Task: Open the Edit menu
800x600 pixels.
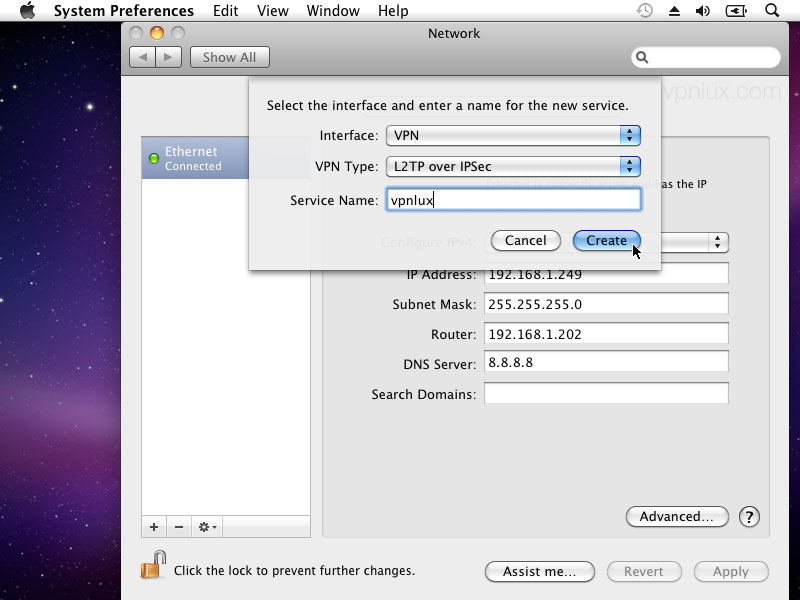Action: pos(226,11)
